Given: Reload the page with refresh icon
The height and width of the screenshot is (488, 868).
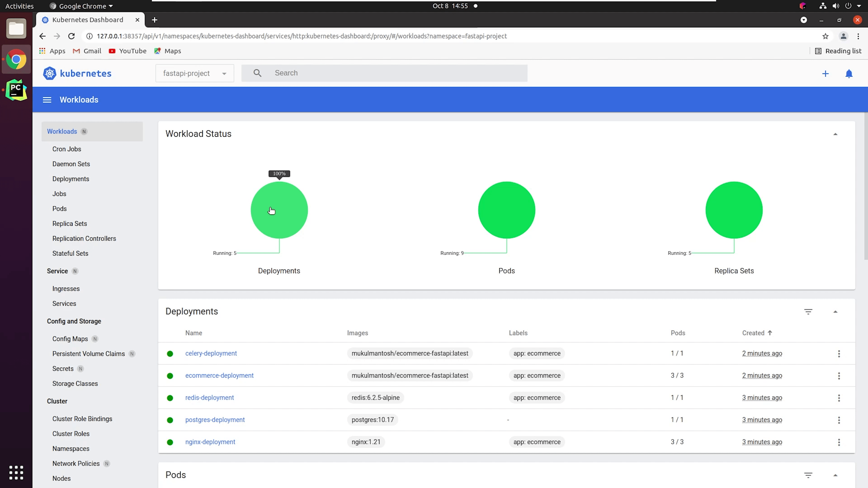Looking at the screenshot, I should 71,36.
